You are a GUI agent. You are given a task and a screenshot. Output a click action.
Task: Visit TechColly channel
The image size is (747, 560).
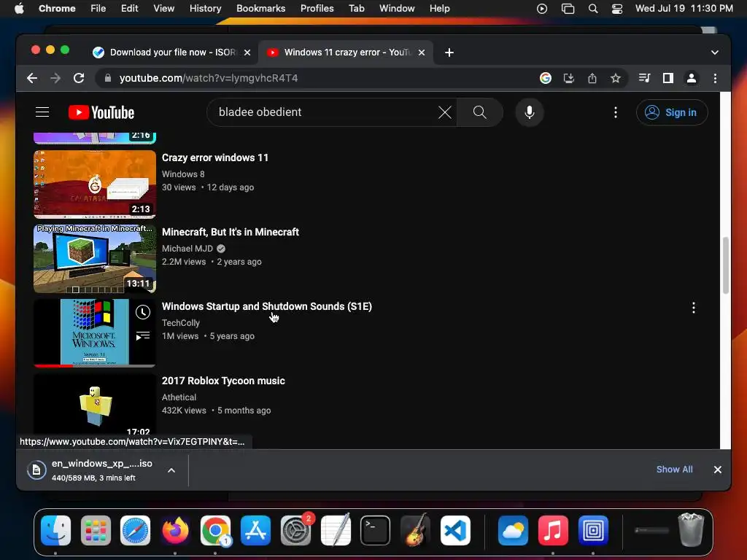pyautogui.click(x=181, y=323)
